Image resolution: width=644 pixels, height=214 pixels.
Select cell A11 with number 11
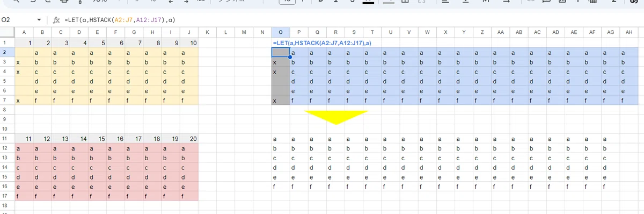click(x=25, y=139)
